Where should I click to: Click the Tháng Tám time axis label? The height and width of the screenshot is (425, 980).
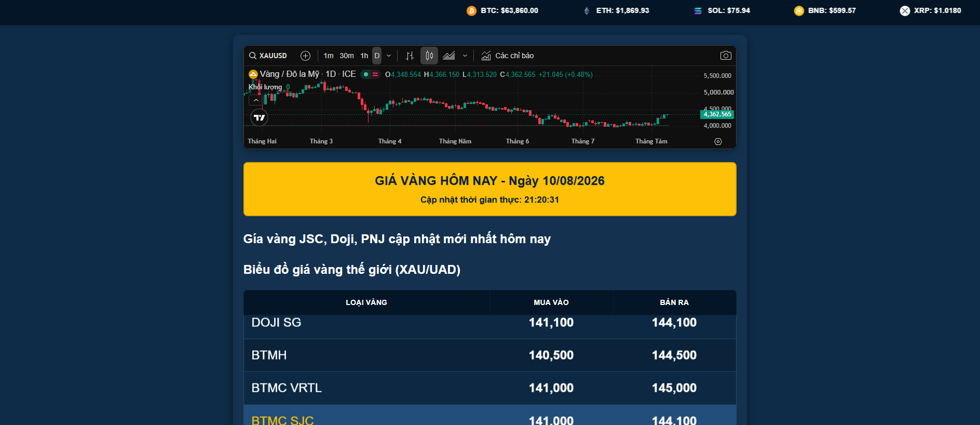point(651,141)
